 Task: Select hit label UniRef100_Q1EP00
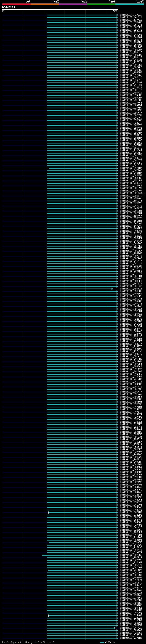tap(131, 85)
